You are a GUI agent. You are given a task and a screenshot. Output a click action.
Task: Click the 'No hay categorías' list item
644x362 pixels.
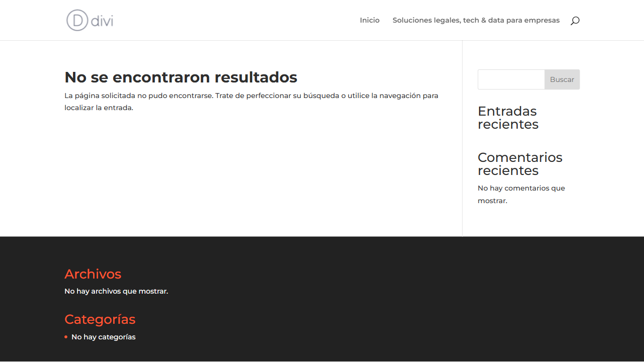[x=103, y=337]
